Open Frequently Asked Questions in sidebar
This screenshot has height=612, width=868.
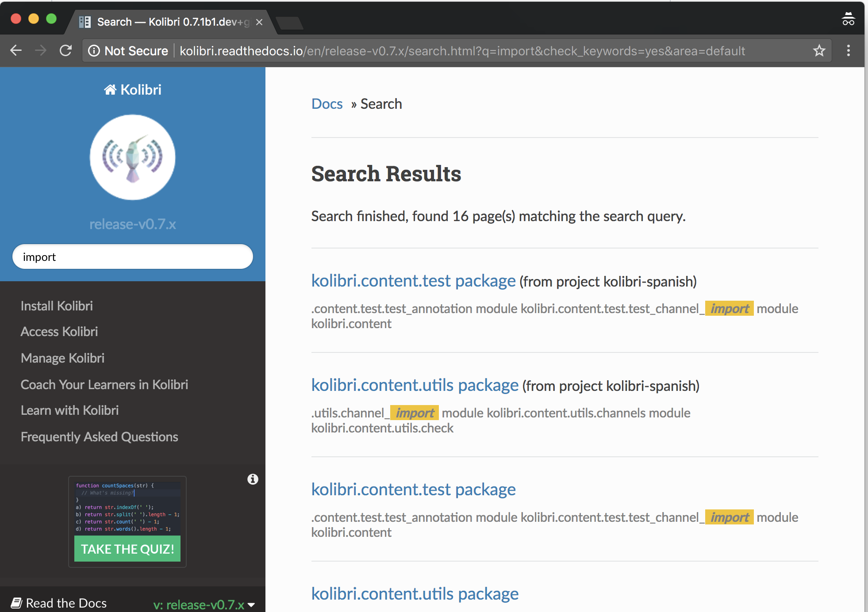click(99, 437)
